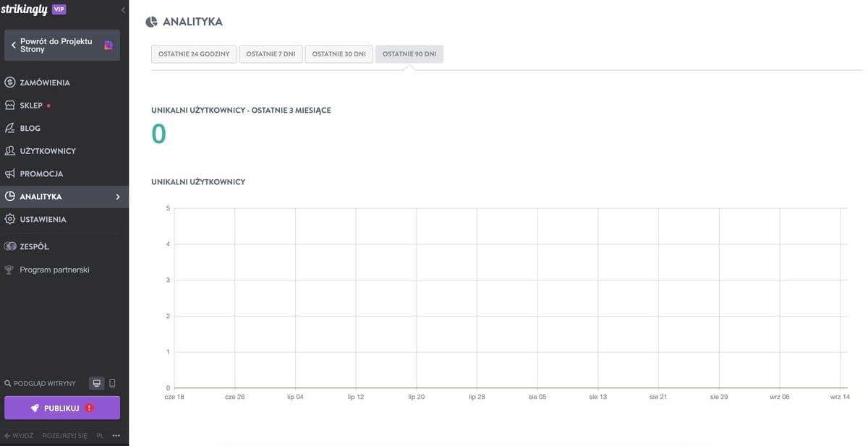Click the VIP badge
This screenshot has width=868, height=446.
[x=59, y=9]
